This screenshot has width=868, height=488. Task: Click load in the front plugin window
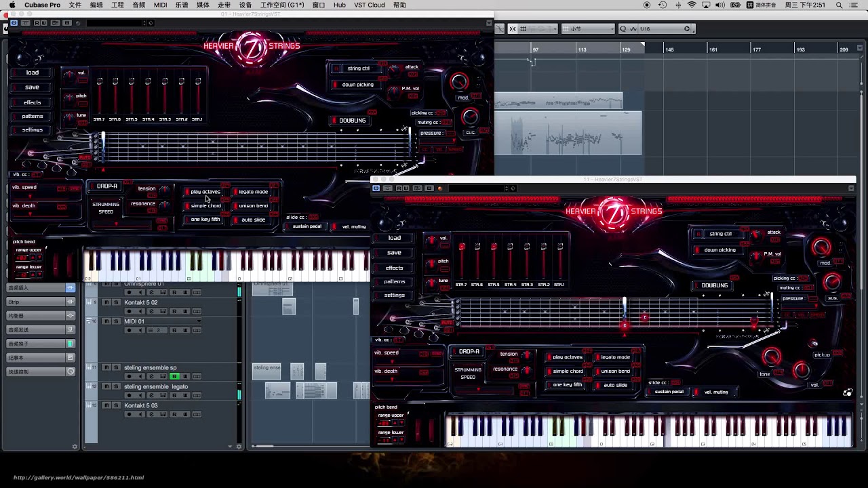[394, 238]
